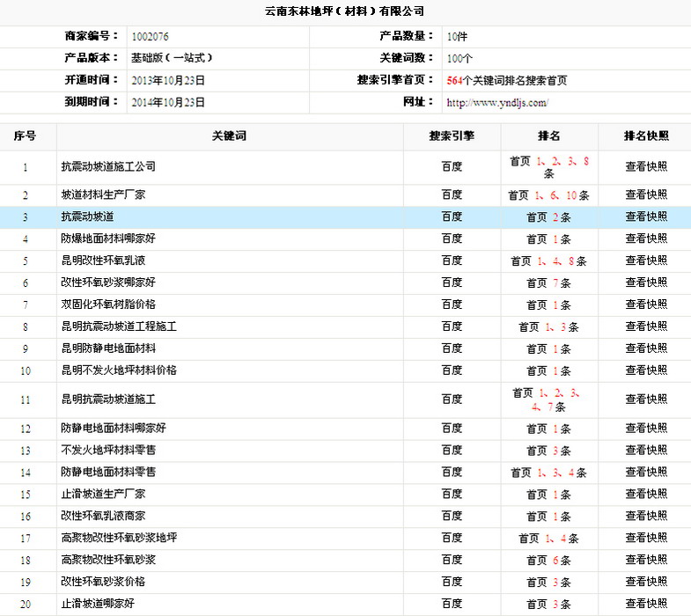
Task: Click 查看快照 for 改性环氧砂浆价格
Action: tap(646, 582)
